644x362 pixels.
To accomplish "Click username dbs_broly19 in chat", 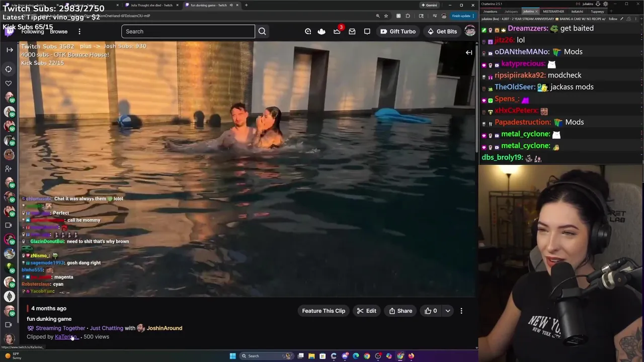I will 502,157.
